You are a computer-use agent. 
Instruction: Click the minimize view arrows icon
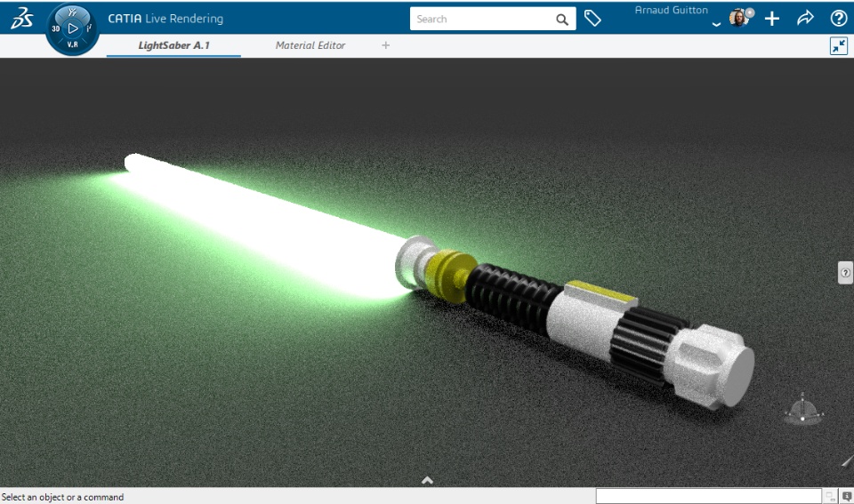[x=839, y=45]
